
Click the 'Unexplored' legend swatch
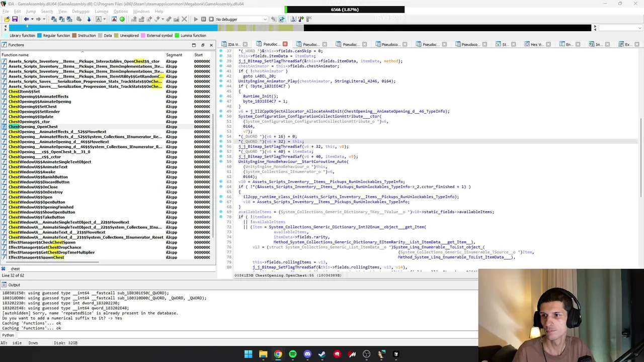[x=117, y=36]
